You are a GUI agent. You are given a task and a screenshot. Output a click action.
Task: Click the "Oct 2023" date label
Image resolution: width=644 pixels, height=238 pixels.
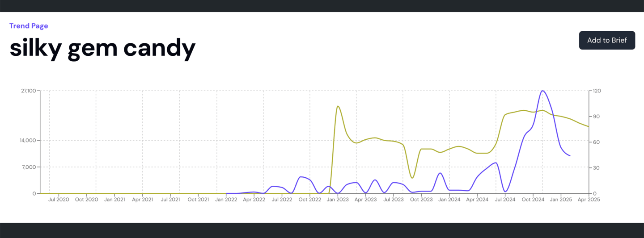pyautogui.click(x=421, y=200)
